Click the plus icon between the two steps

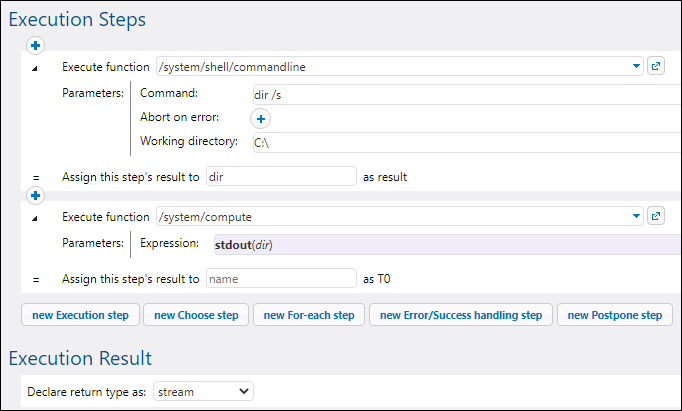coord(36,195)
